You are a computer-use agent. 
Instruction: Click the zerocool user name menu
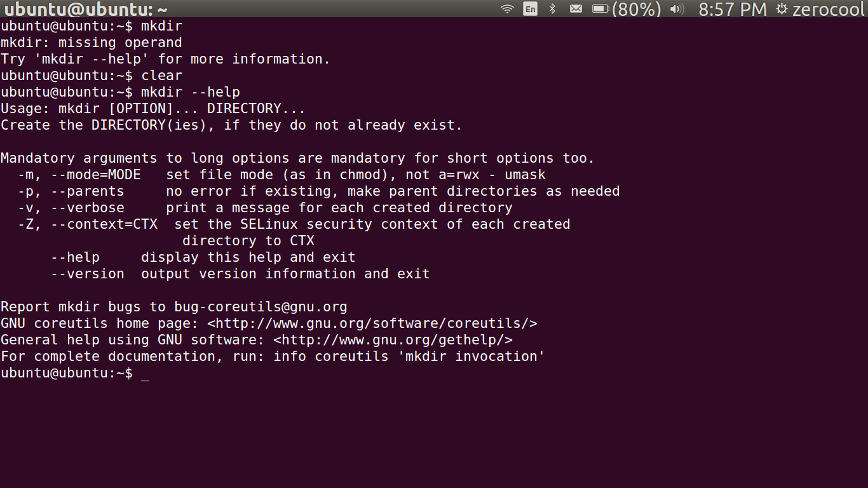tap(829, 9)
